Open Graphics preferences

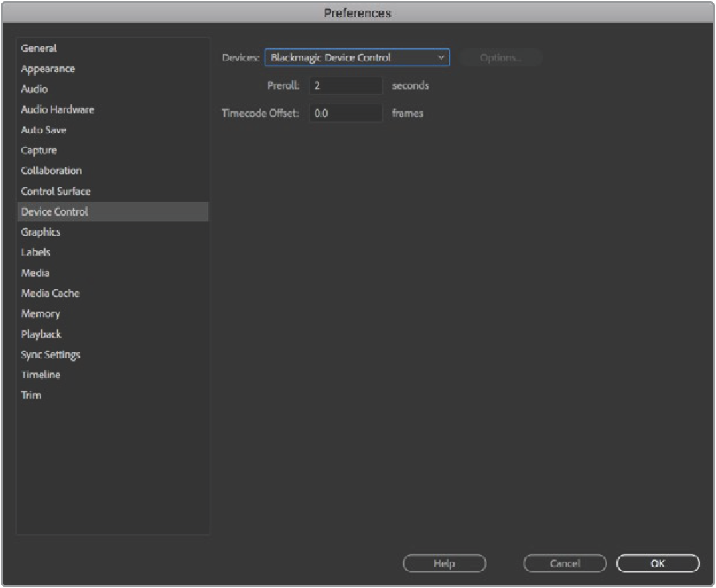(x=41, y=232)
